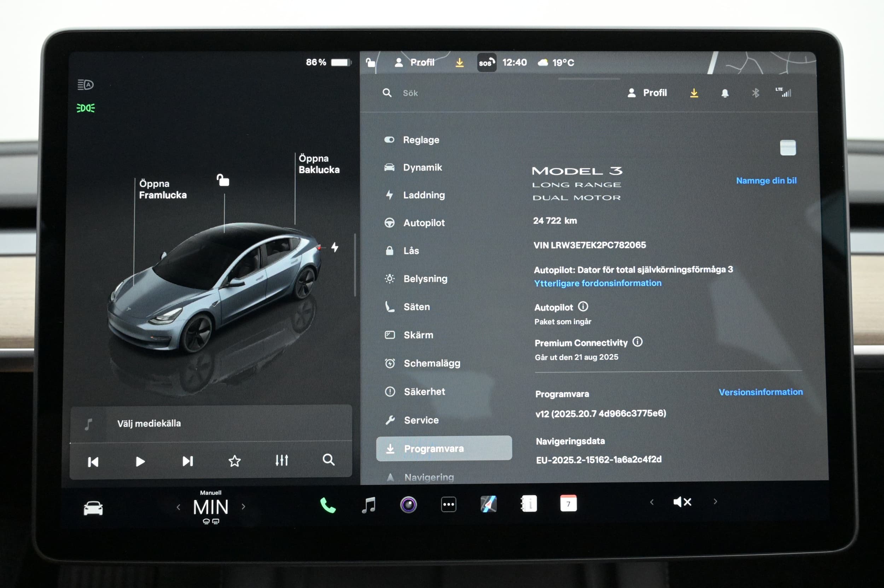Tap Öppna Baklucka to open trunk
The height and width of the screenshot is (588, 884).
pyautogui.click(x=319, y=164)
